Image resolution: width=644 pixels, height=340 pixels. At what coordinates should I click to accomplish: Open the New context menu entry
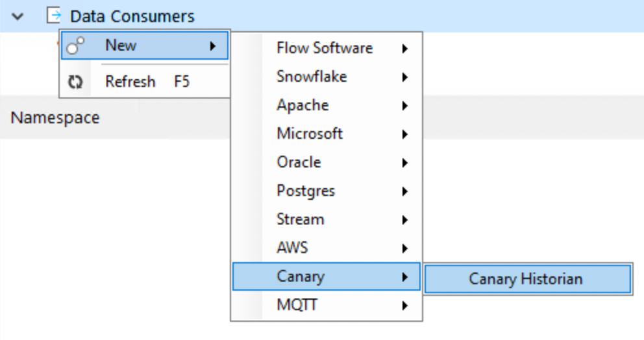click(x=145, y=45)
